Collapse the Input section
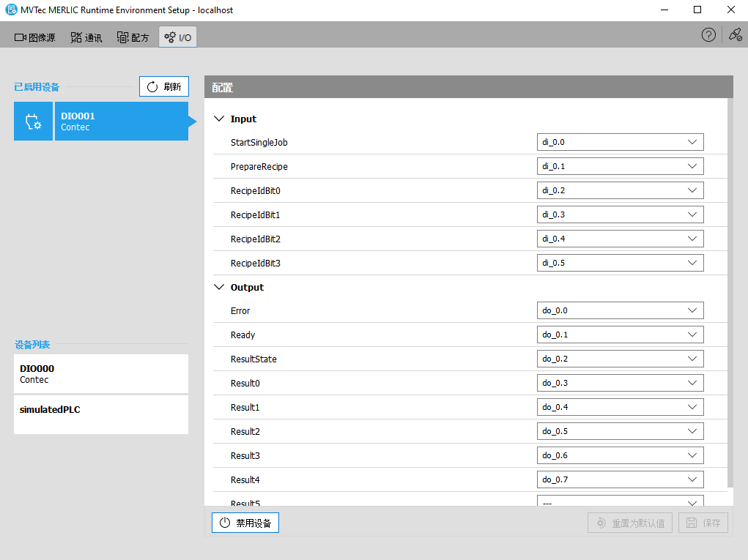This screenshot has height=560, width=748. coord(219,119)
